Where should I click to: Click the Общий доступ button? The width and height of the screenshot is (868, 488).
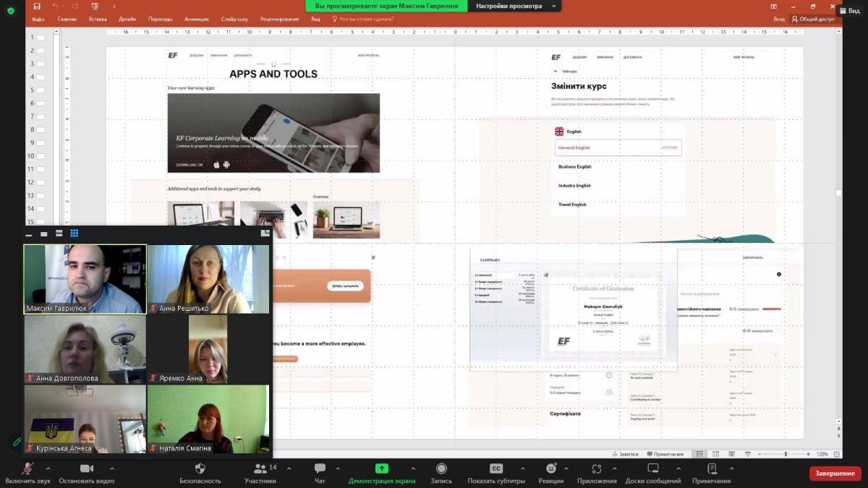pos(813,19)
